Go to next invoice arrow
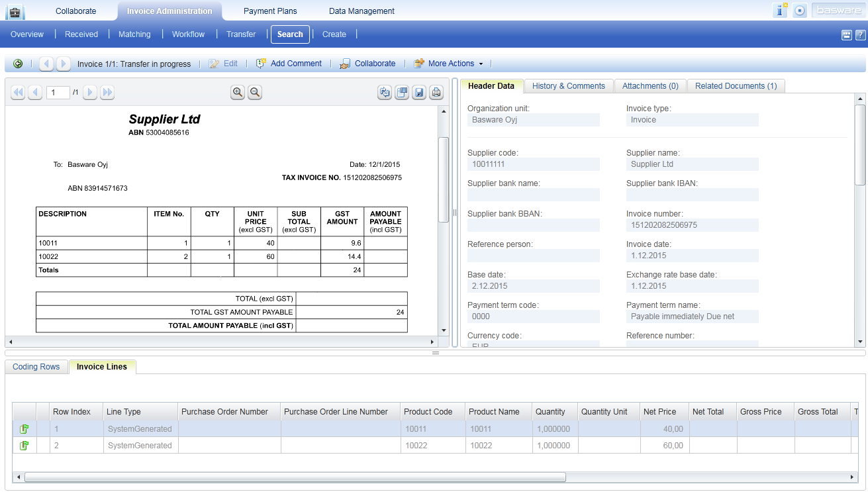Image resolution: width=868 pixels, height=492 pixels. (x=63, y=64)
